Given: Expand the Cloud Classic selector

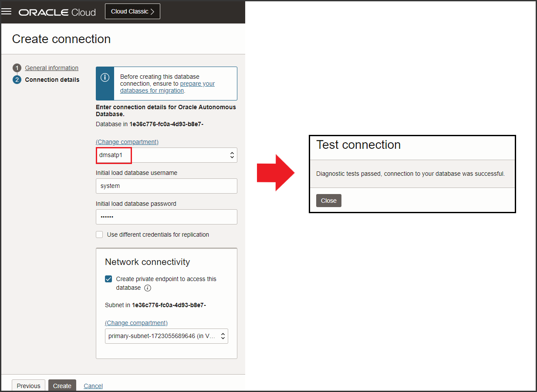Looking at the screenshot, I should coord(132,11).
